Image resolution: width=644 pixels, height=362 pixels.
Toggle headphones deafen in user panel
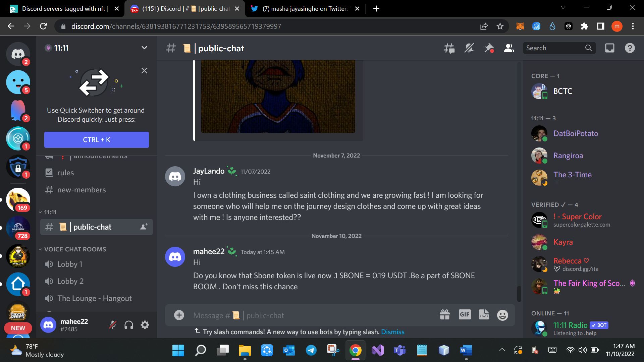pyautogui.click(x=129, y=325)
